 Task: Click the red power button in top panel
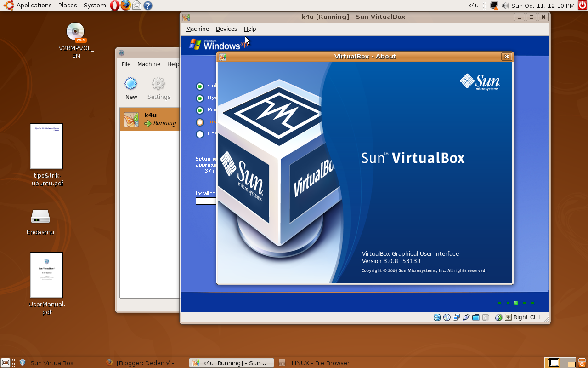[582, 6]
